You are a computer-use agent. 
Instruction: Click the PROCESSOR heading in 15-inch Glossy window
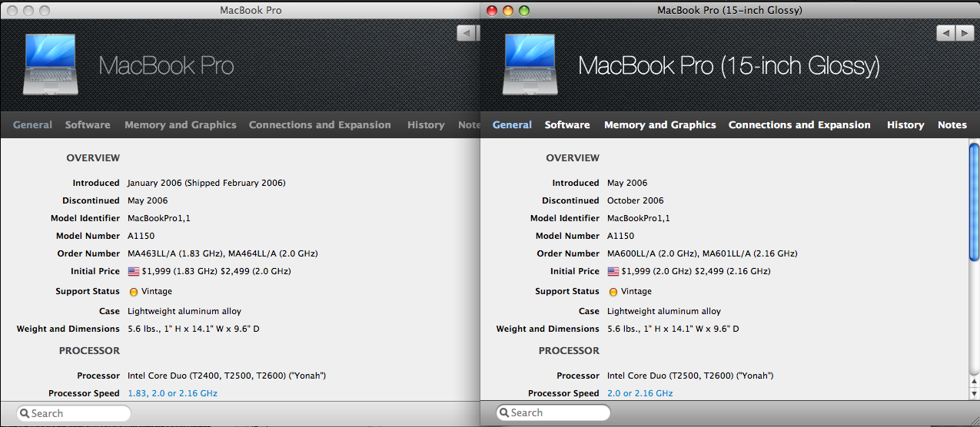(570, 350)
